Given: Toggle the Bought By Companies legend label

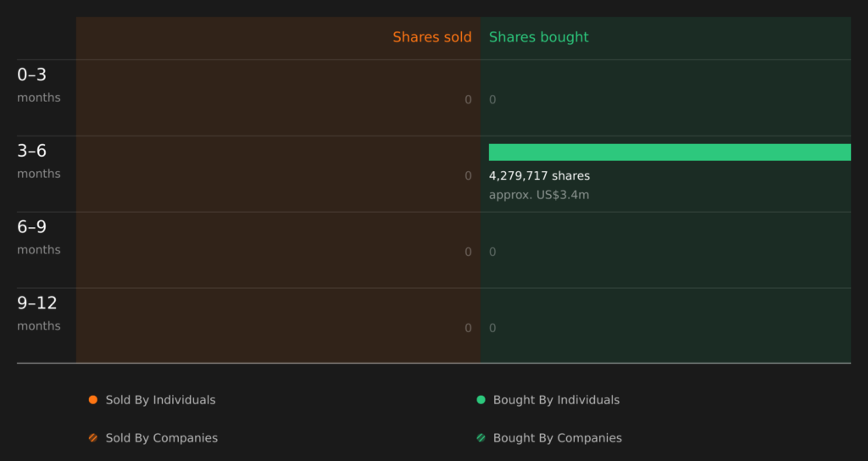Looking at the screenshot, I should pos(557,438).
